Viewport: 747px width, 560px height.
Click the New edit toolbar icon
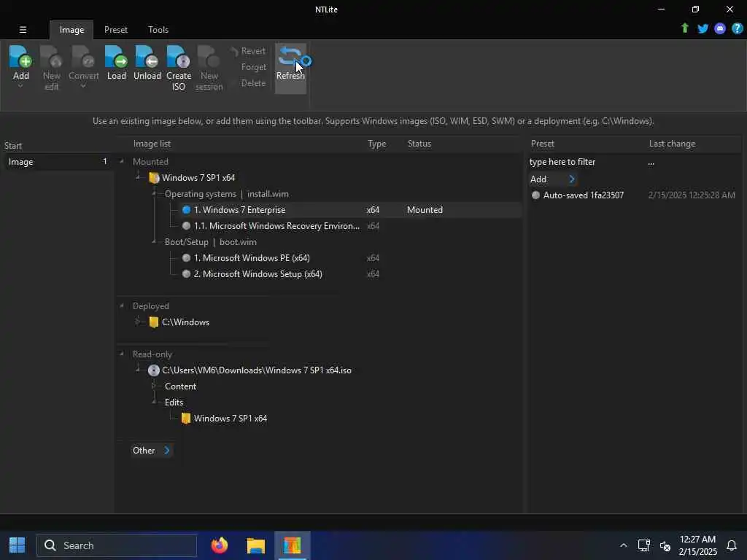click(x=52, y=57)
